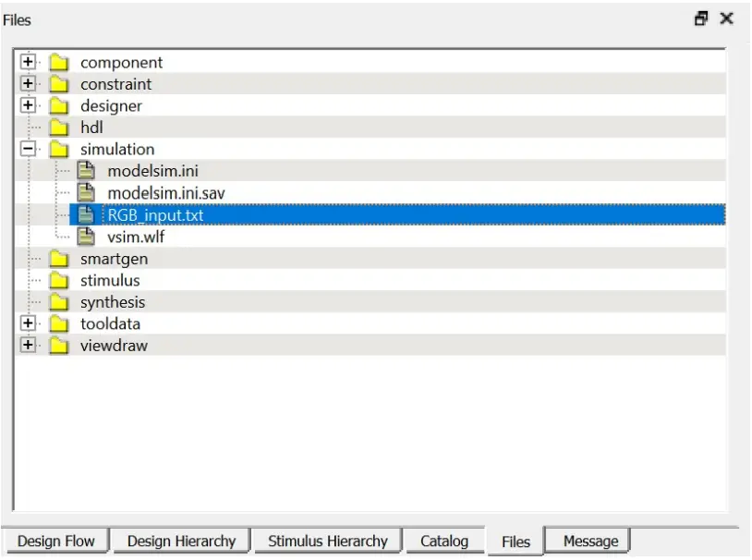The height and width of the screenshot is (560, 752).
Task: Expand the component tree node
Action: [x=30, y=62]
